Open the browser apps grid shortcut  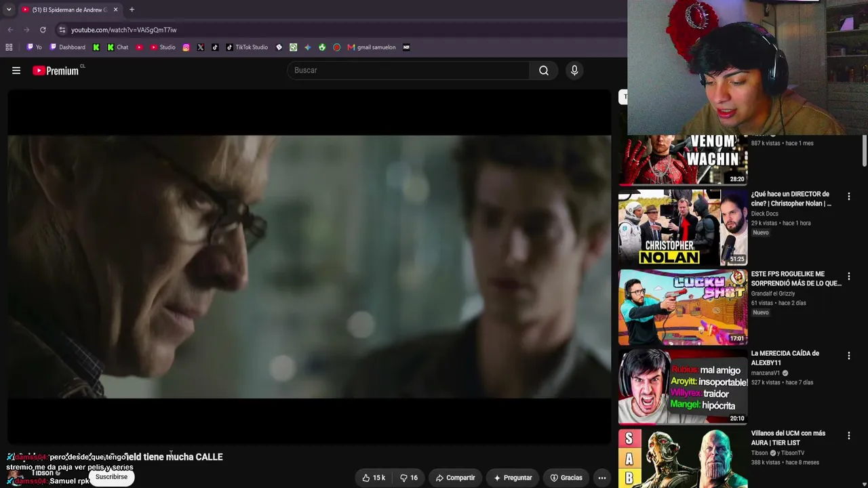coord(9,47)
